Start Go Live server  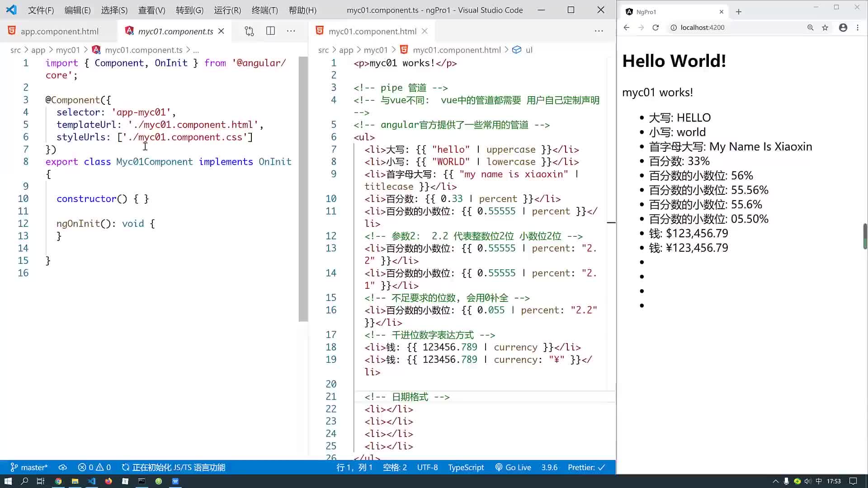513,467
